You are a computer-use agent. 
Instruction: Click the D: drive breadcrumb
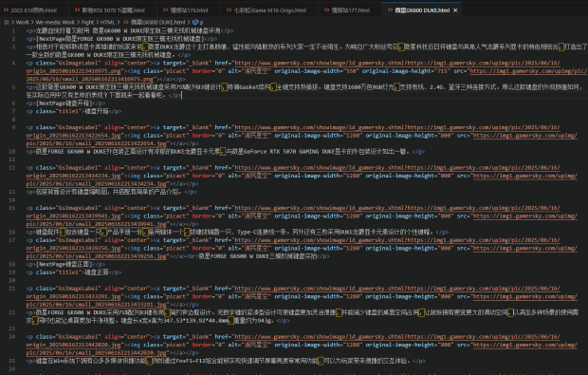click(x=7, y=23)
